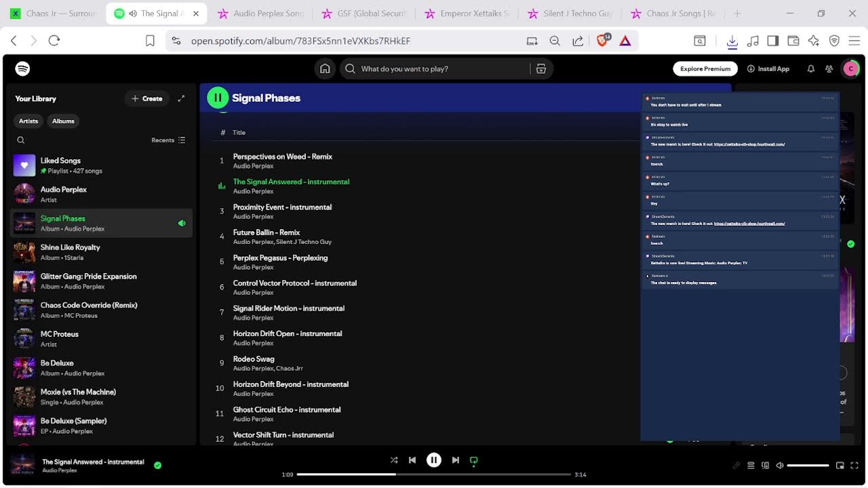Skip to next track
868x488 pixels.
[456, 460]
